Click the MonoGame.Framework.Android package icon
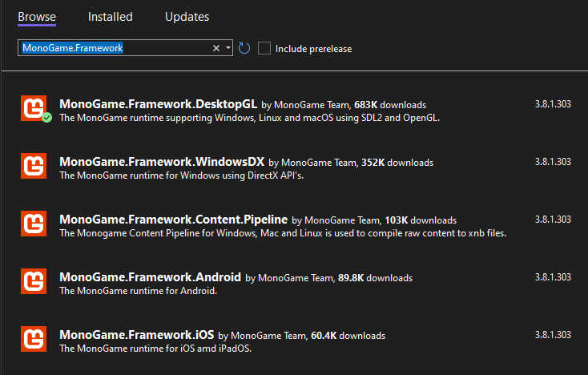The height and width of the screenshot is (375, 588). coord(33,280)
